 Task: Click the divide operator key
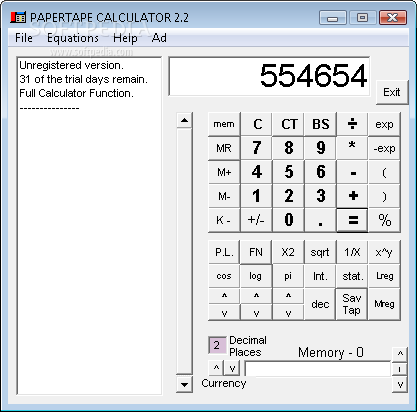(352, 124)
